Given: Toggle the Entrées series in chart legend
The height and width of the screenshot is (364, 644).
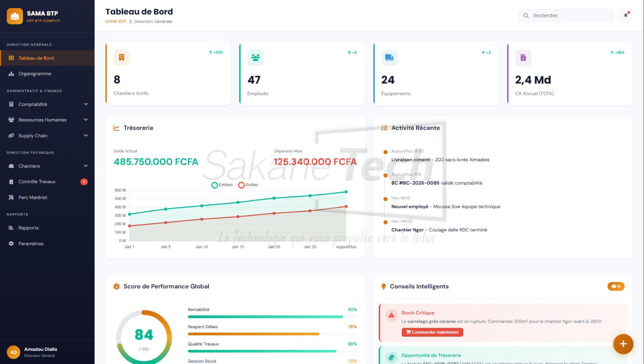Looking at the screenshot, I should coord(222,185).
